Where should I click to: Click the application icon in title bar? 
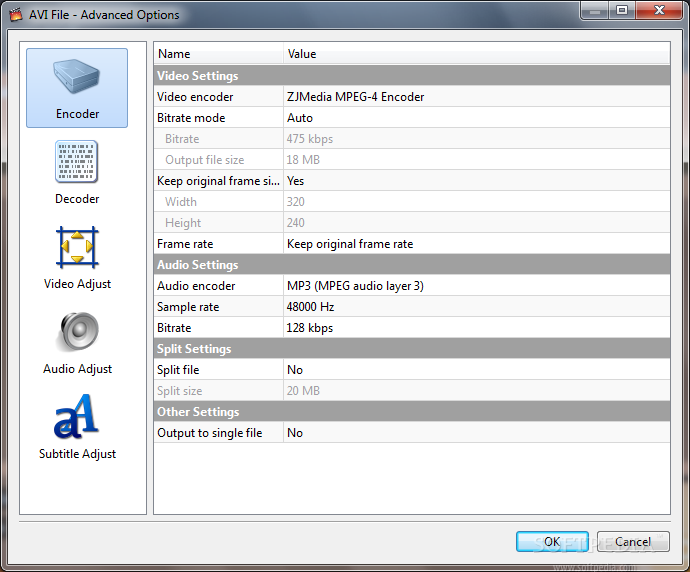pos(16,15)
